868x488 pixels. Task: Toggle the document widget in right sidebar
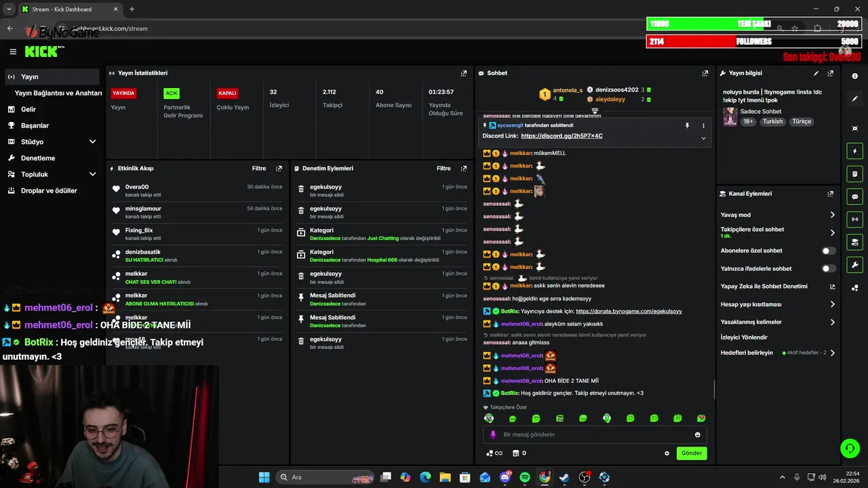coord(855,174)
